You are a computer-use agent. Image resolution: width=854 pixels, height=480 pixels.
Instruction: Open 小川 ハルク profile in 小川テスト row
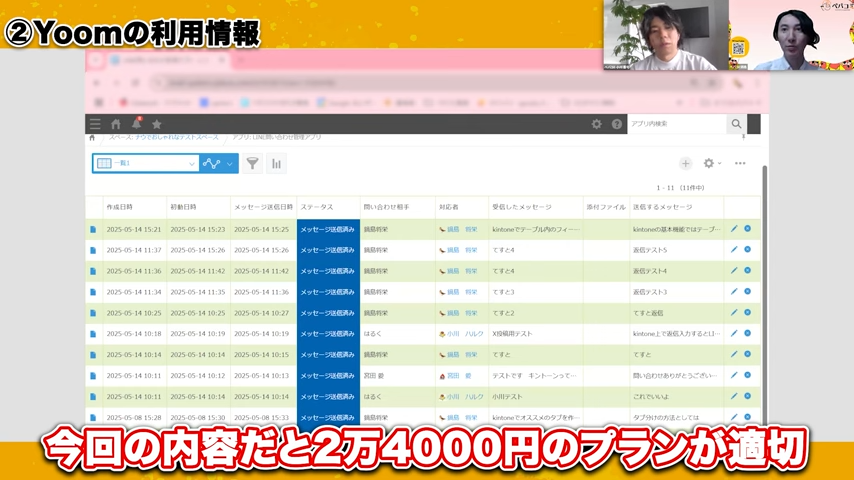pos(465,397)
